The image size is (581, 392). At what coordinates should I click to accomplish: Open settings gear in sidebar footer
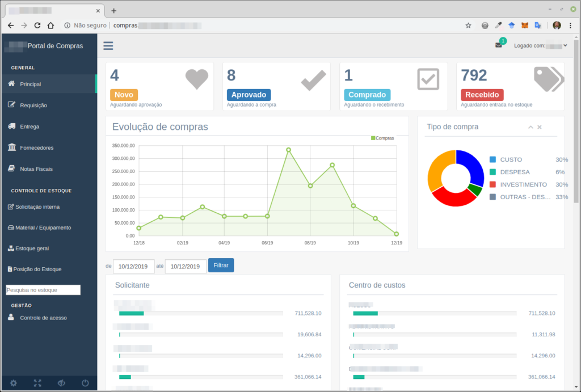click(14, 383)
